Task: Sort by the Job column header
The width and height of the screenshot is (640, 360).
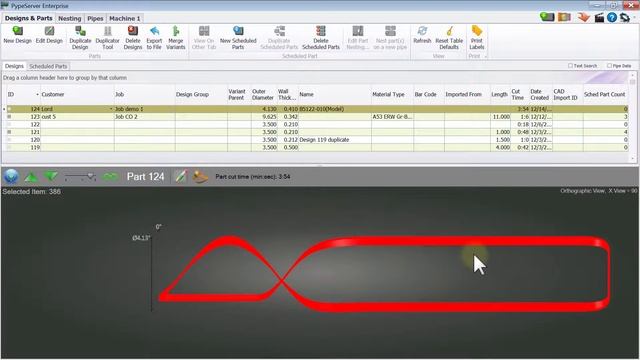Action: coord(144,94)
